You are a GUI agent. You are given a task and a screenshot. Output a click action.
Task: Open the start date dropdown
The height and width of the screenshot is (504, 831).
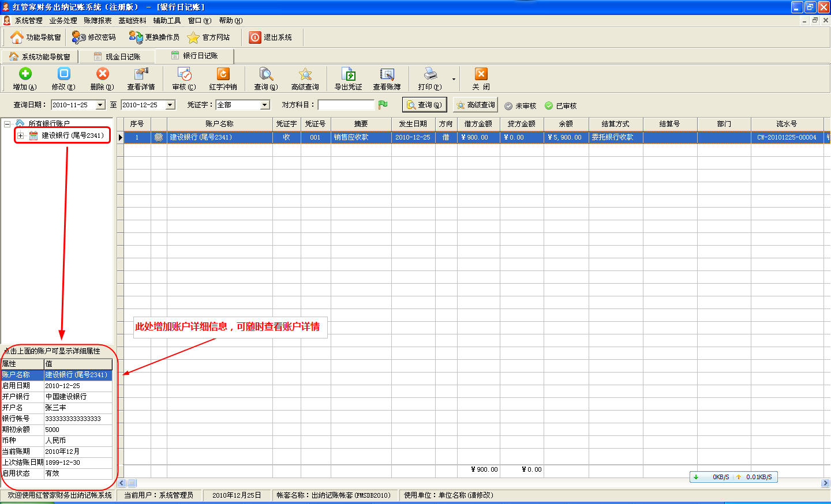tap(100, 105)
